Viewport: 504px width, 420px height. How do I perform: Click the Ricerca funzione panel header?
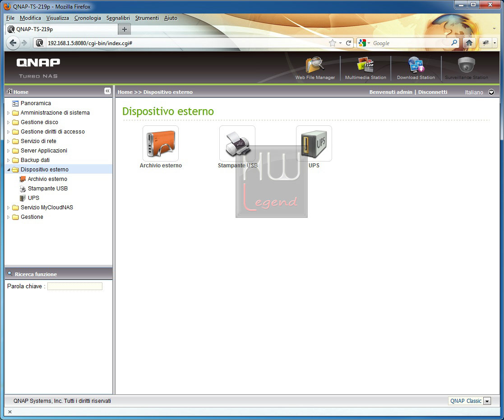pos(58,274)
